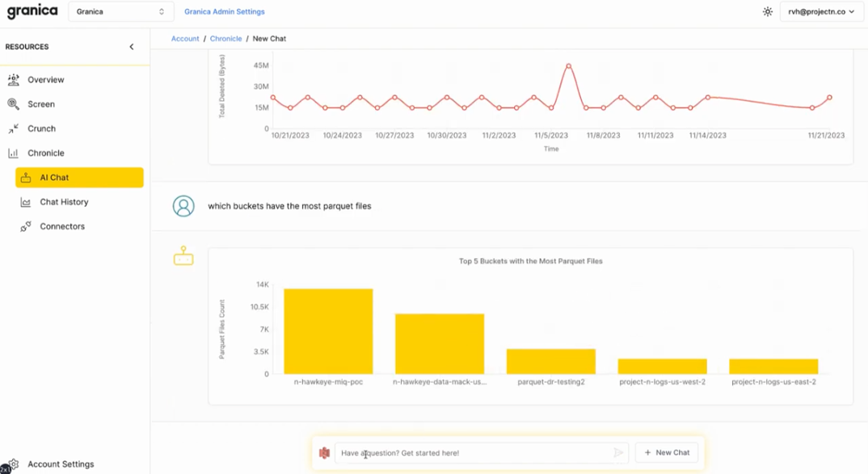Select the AI Chat robot icon

(27, 177)
